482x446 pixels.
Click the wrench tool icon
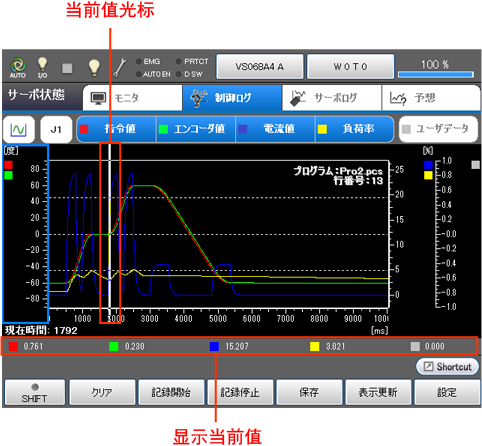click(119, 67)
